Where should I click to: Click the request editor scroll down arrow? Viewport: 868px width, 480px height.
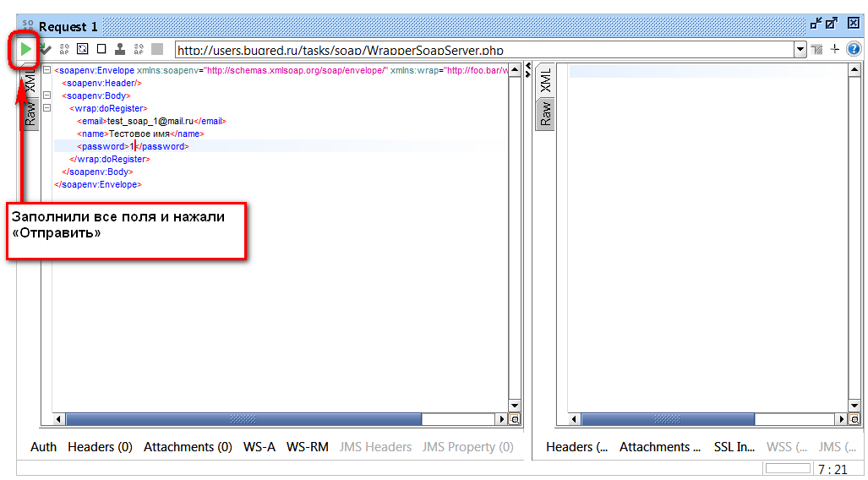514,406
